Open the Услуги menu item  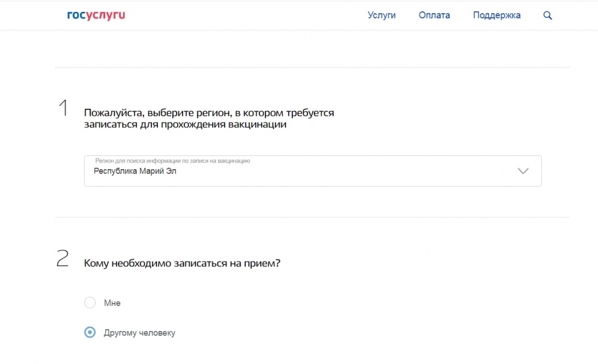pyautogui.click(x=382, y=16)
